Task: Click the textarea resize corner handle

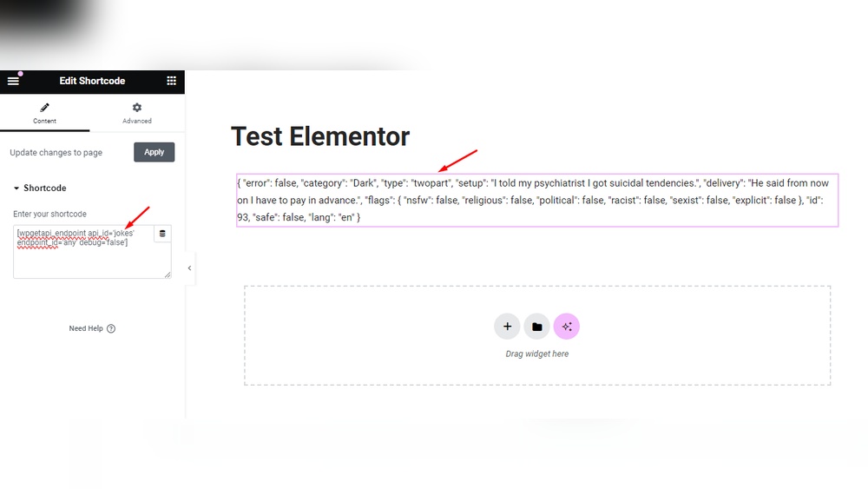Action: point(168,274)
